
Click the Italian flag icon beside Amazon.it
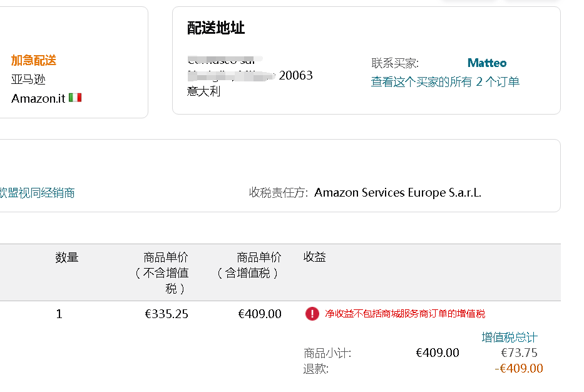point(75,98)
